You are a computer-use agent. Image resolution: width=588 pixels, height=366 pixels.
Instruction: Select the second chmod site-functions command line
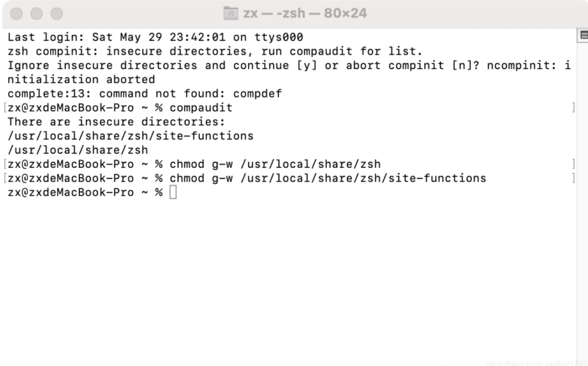pos(326,178)
